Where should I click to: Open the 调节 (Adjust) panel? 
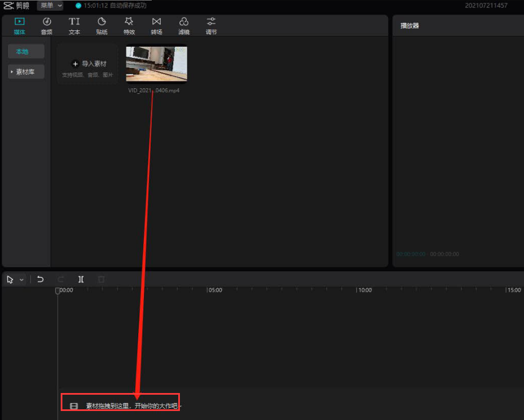pyautogui.click(x=211, y=25)
